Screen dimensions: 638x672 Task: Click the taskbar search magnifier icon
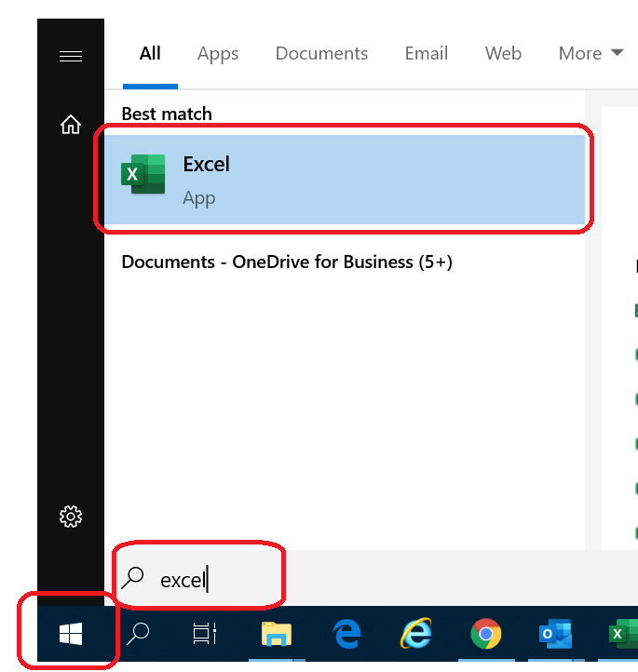click(x=138, y=634)
